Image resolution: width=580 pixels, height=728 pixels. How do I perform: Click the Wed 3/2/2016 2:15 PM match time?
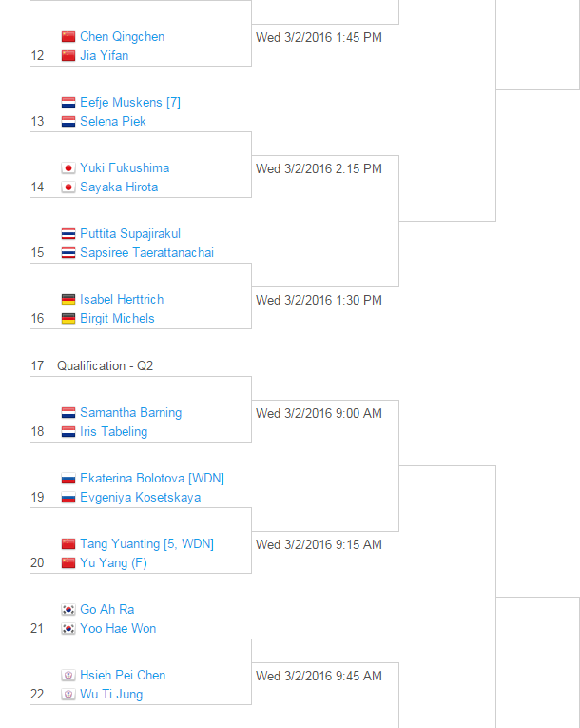319,169
